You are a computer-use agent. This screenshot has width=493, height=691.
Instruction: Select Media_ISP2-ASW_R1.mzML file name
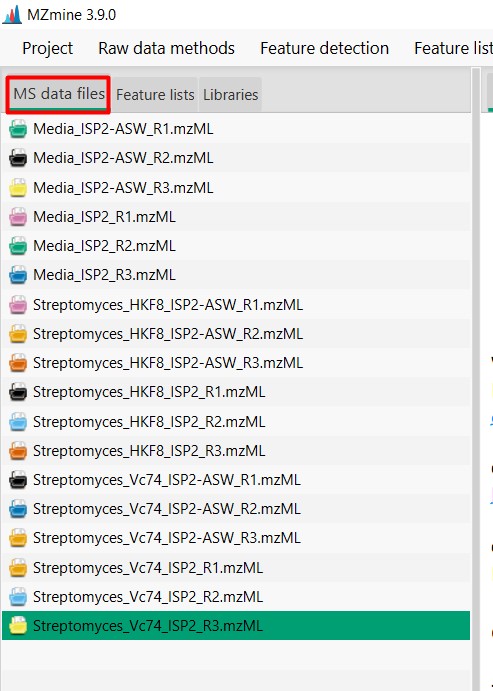(123, 129)
